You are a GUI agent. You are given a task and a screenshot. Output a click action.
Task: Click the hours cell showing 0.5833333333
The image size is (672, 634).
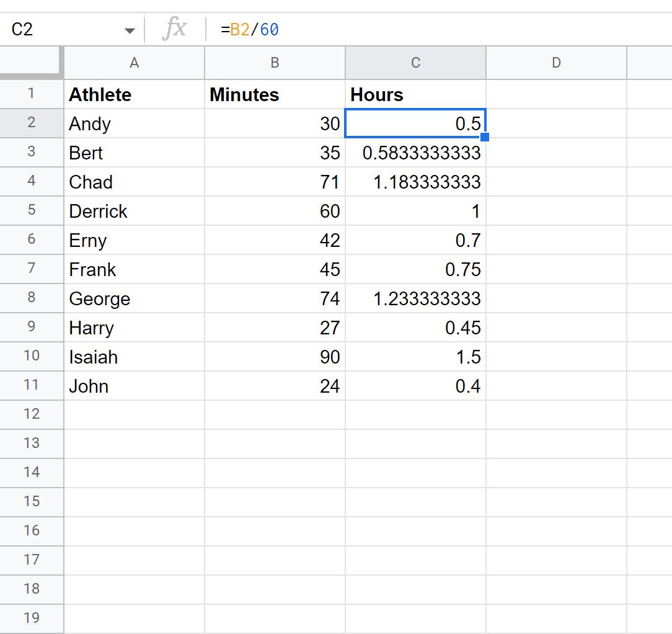[x=415, y=152]
